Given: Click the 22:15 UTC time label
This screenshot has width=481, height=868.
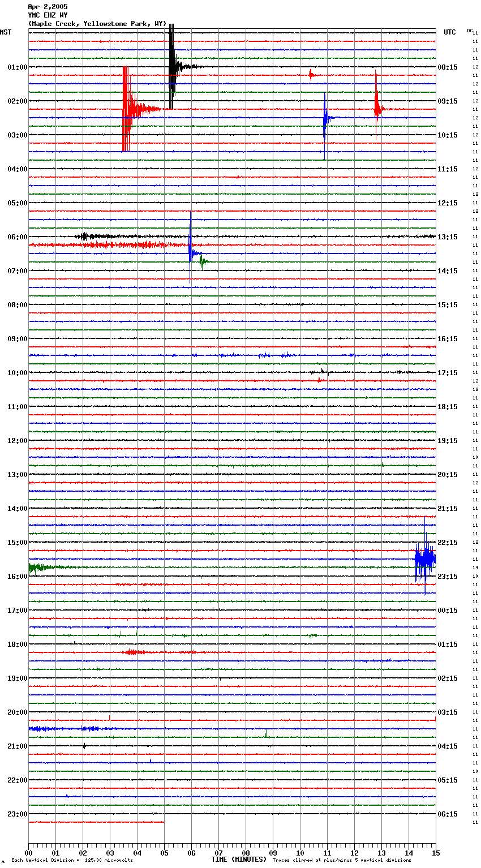Looking at the screenshot, I should click(448, 543).
